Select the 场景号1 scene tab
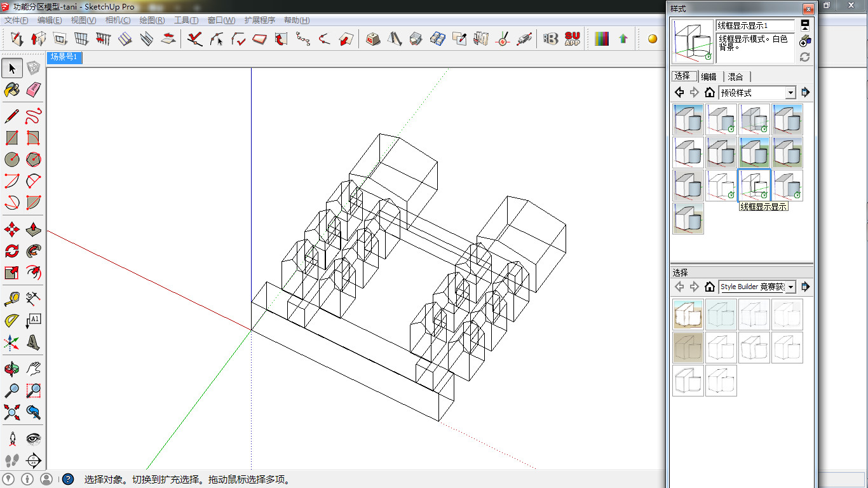868x488 pixels. 64,58
